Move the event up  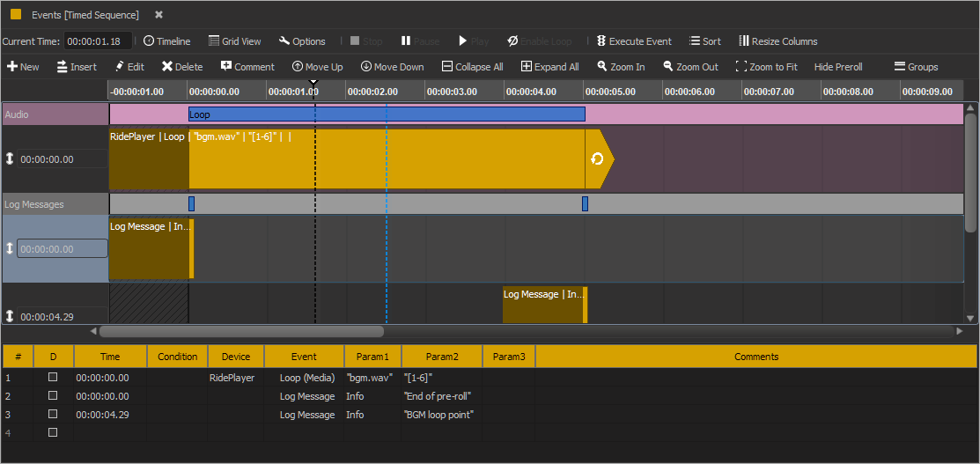tap(318, 67)
